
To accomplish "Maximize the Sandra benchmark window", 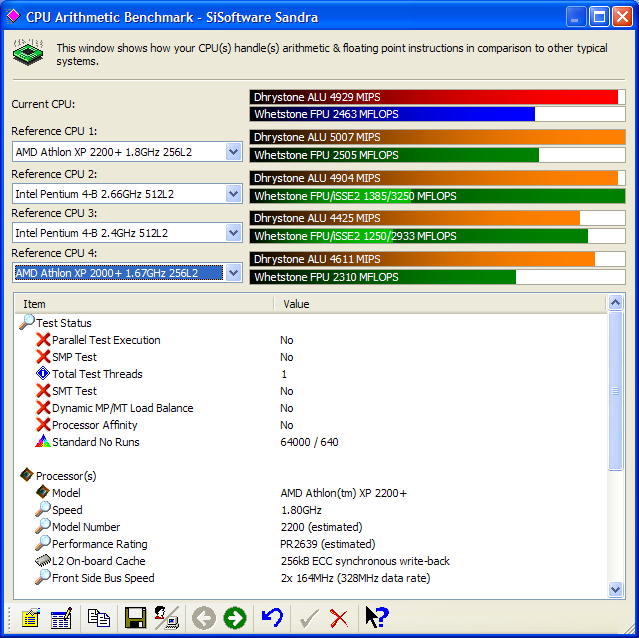I will tap(599, 17).
